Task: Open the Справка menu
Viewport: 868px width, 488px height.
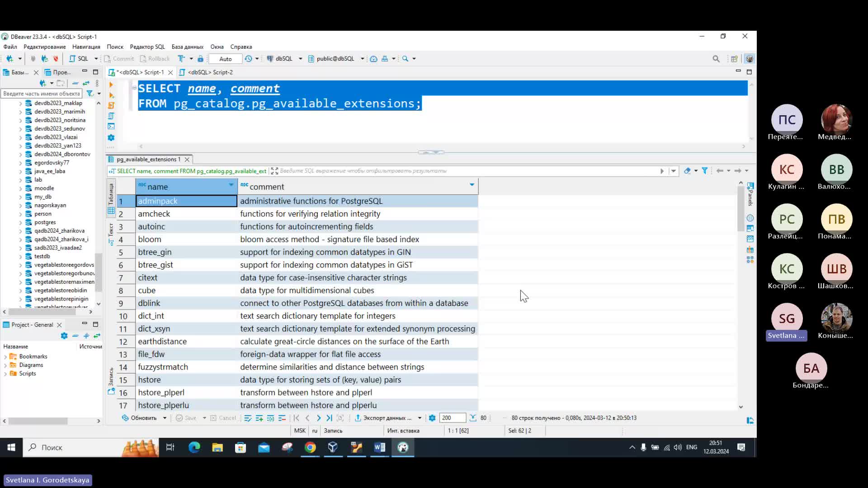Action: (241, 47)
